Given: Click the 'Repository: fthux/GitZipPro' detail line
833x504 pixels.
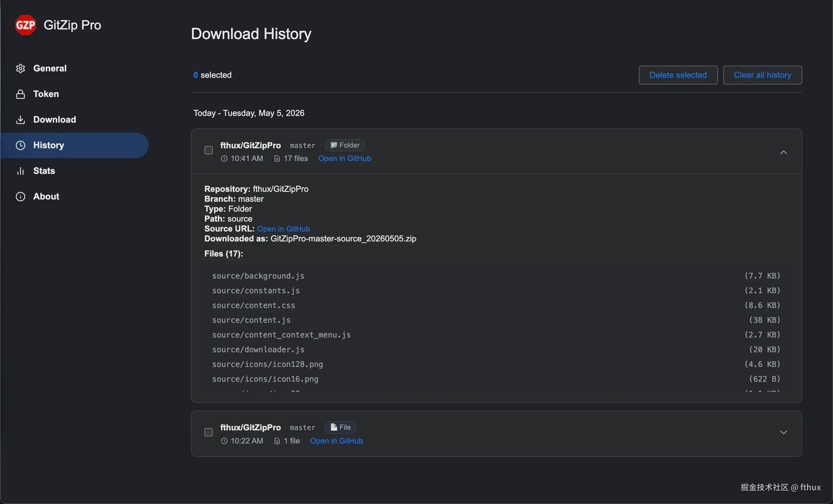Looking at the screenshot, I should point(257,189).
